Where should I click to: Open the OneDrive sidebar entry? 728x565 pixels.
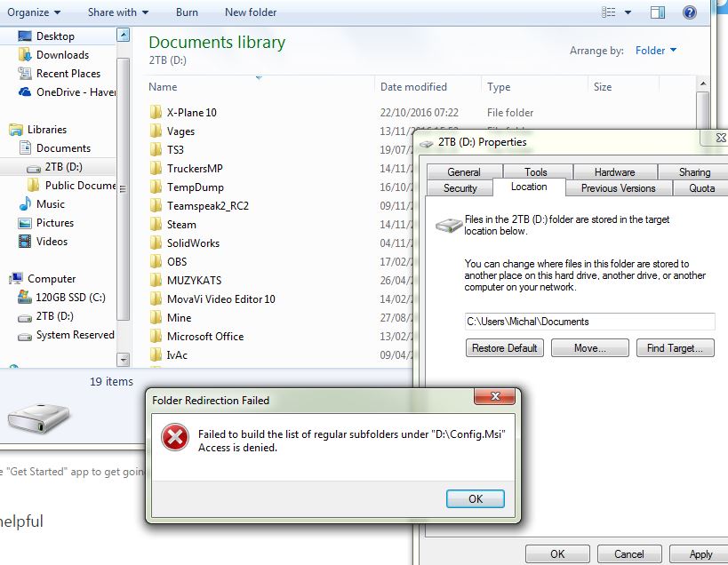click(x=76, y=92)
